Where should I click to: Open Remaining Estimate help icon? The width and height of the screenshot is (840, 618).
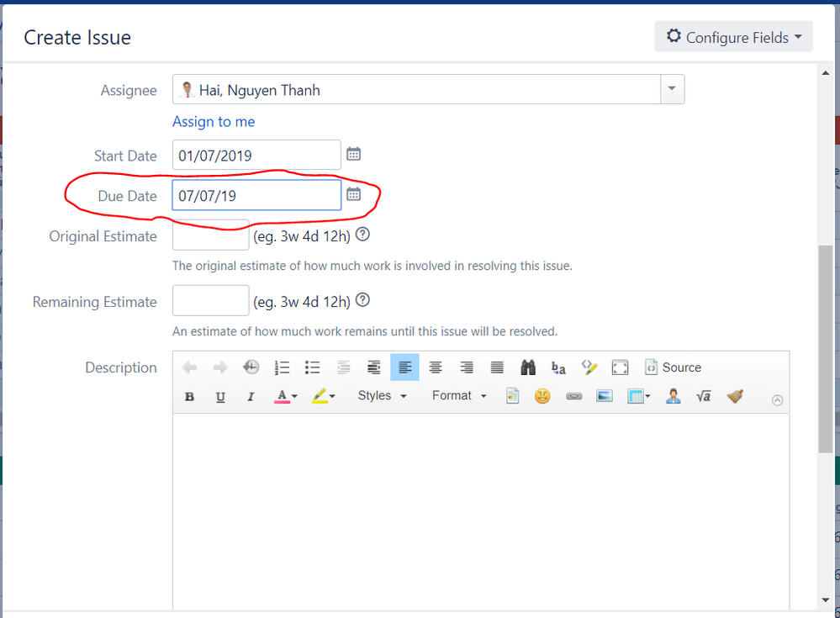click(x=362, y=300)
